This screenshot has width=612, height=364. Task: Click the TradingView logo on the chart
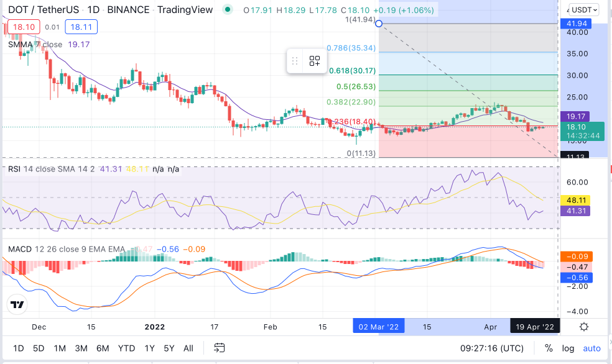[17, 304]
